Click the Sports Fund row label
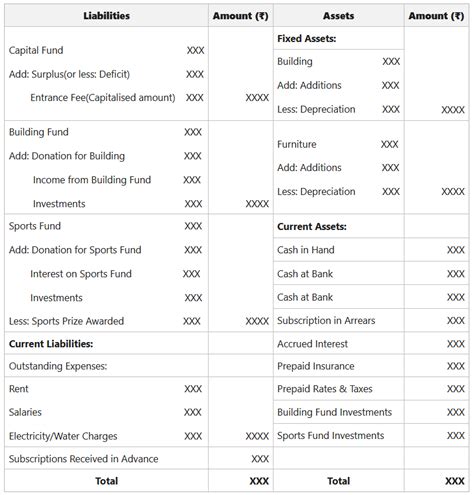 pos(35,226)
